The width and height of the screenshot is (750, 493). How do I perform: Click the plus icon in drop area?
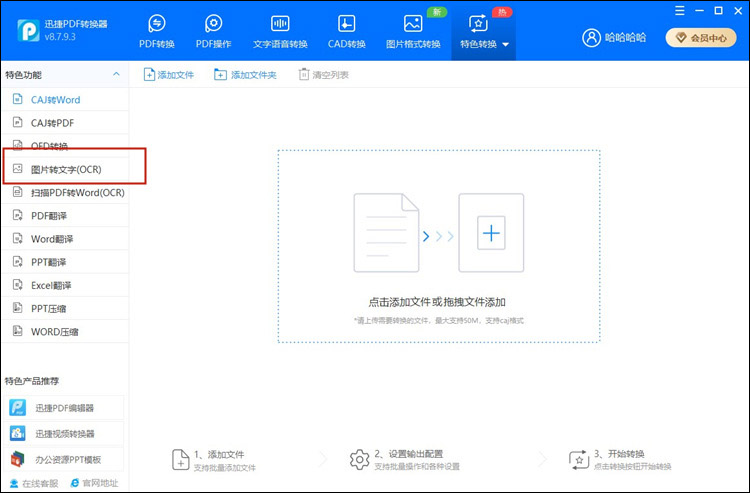(490, 234)
